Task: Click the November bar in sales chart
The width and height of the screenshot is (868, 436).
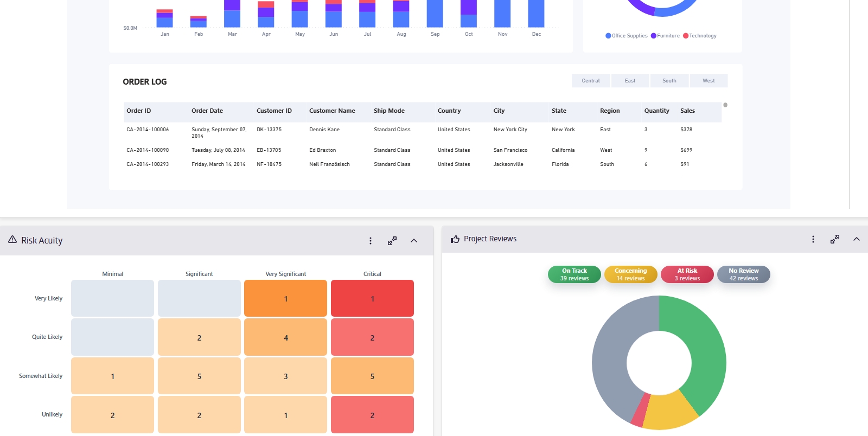Action: coord(502,14)
